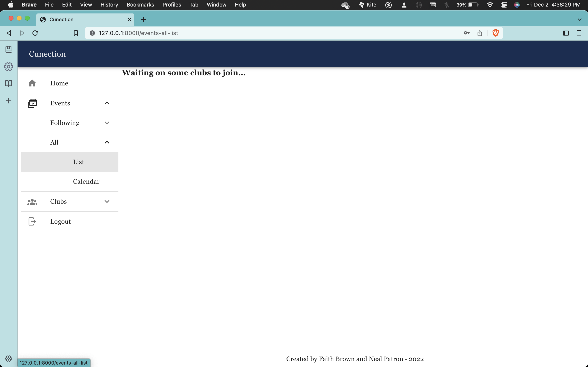
Task: Click the Home house icon in sidebar
Action: point(32,83)
